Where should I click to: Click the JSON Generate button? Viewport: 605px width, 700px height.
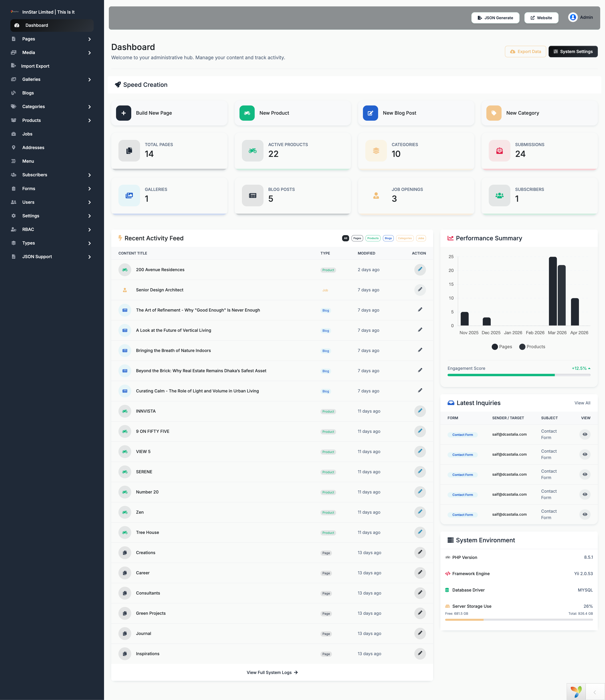click(x=495, y=18)
